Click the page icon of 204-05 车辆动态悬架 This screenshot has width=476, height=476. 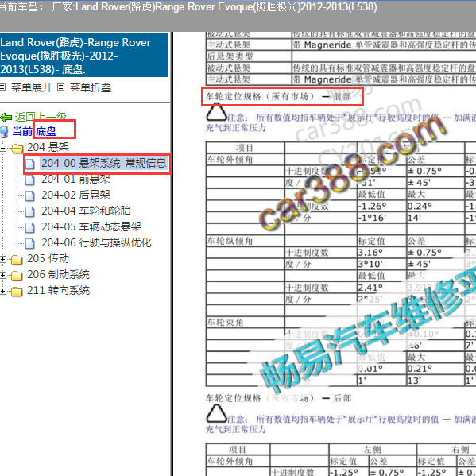tap(29, 227)
